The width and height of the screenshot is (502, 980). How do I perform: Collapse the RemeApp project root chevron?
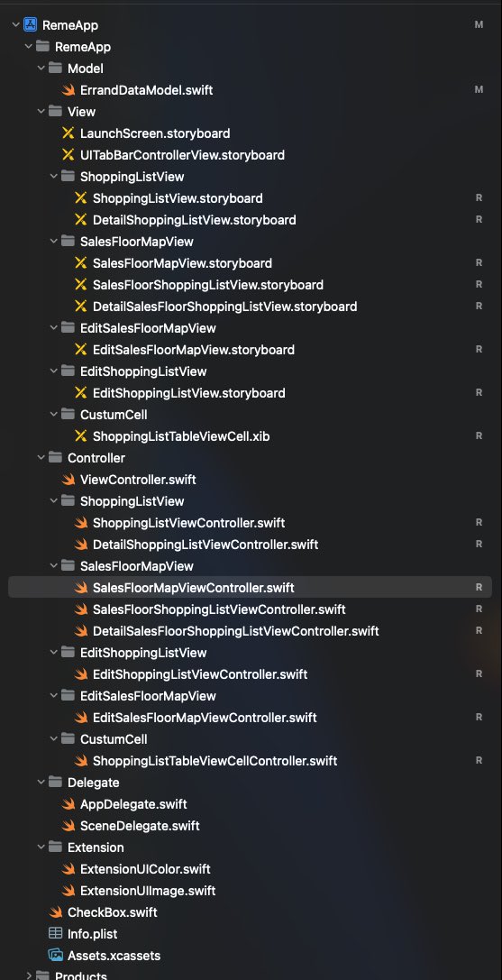(15, 25)
